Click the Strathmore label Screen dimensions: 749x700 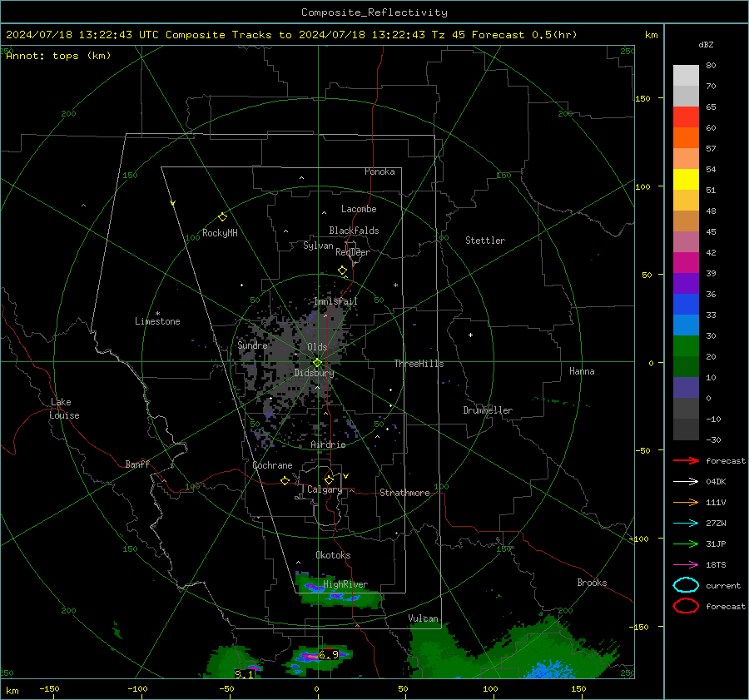(404, 493)
